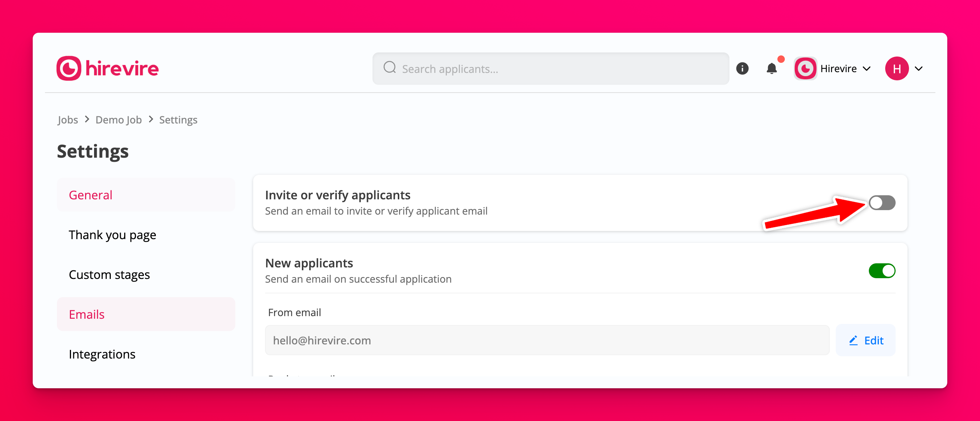Click the H user avatar

coord(896,68)
